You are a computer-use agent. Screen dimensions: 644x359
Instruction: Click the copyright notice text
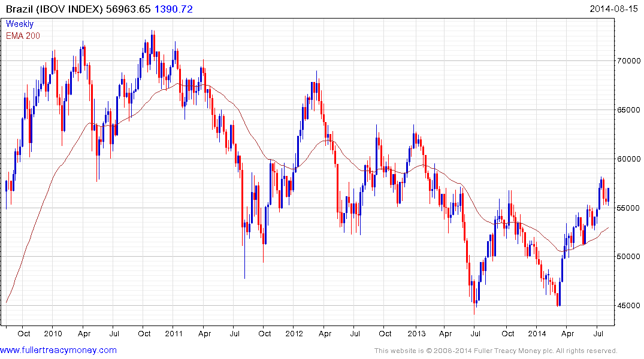point(496,351)
